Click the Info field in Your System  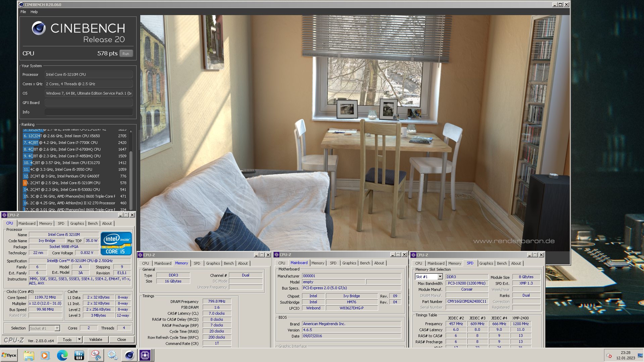89,112
